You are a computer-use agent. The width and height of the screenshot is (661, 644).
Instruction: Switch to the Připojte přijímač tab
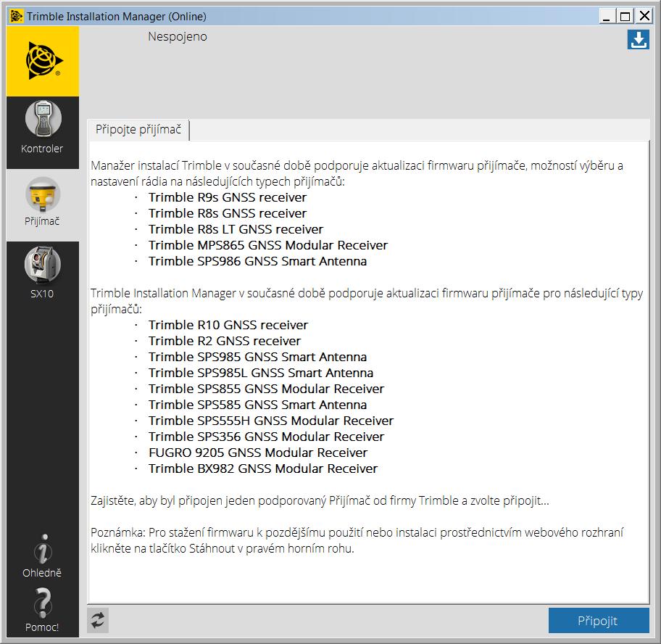click(x=138, y=130)
